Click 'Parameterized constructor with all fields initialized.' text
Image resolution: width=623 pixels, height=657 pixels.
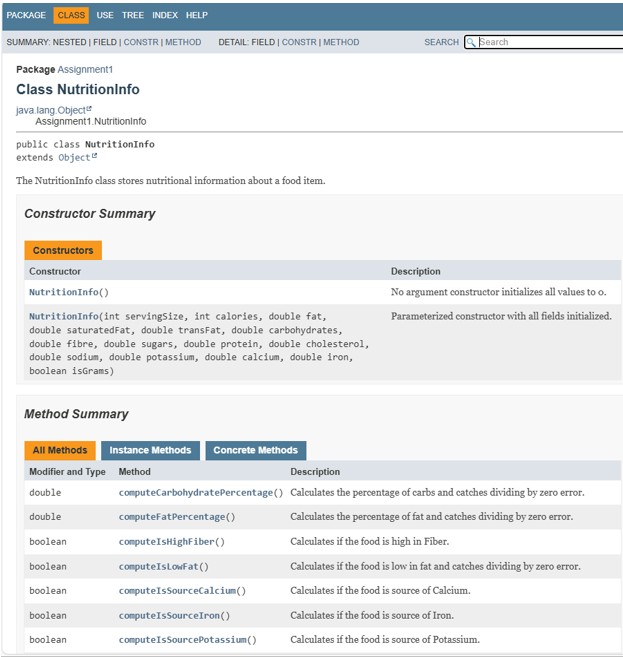[501, 316]
